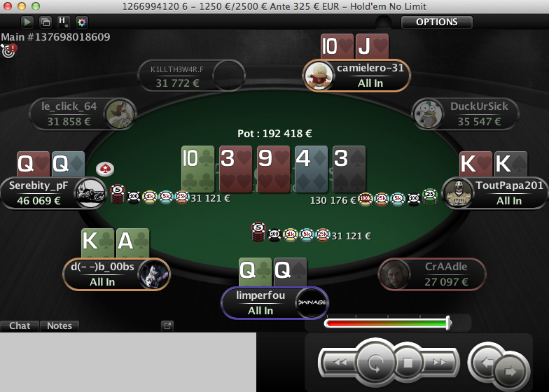Pop out the chat panel icon
The height and width of the screenshot is (392, 549).
(167, 326)
